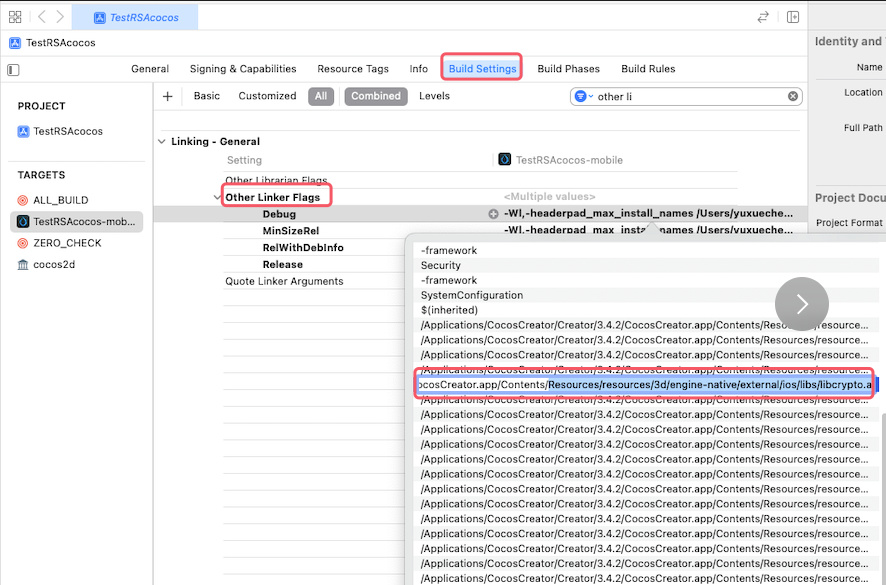Switch to the Build Rules tab
The image size is (886, 585).
(648, 69)
